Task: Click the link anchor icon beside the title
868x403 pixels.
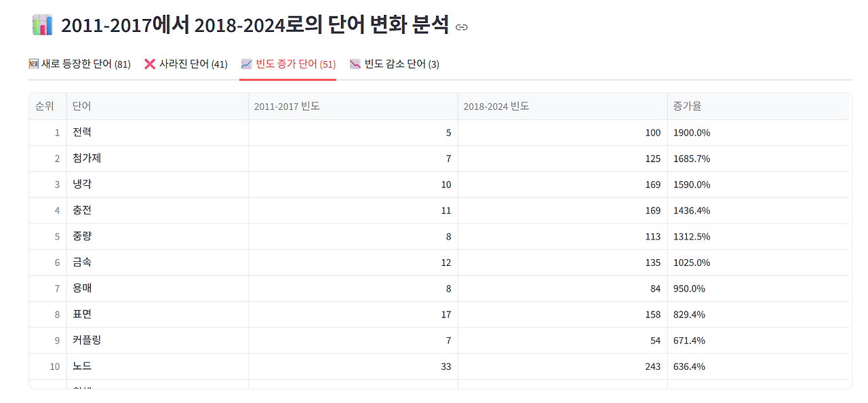Action: [461, 27]
